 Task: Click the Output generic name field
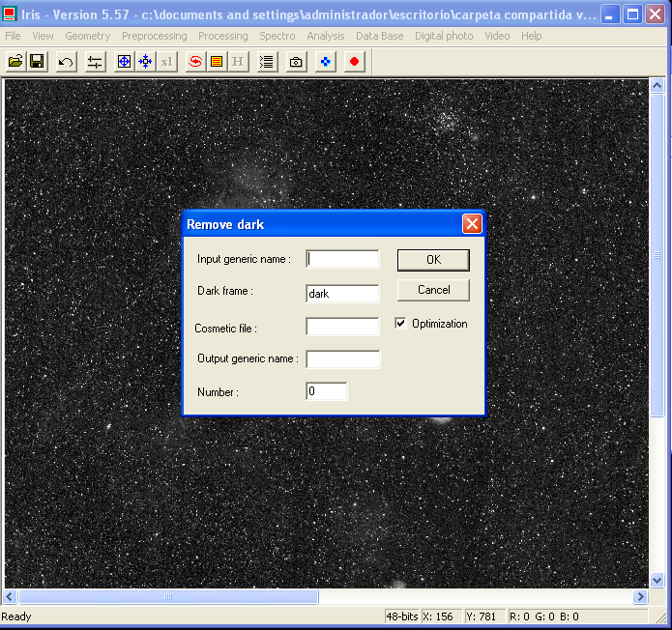pyautogui.click(x=343, y=359)
